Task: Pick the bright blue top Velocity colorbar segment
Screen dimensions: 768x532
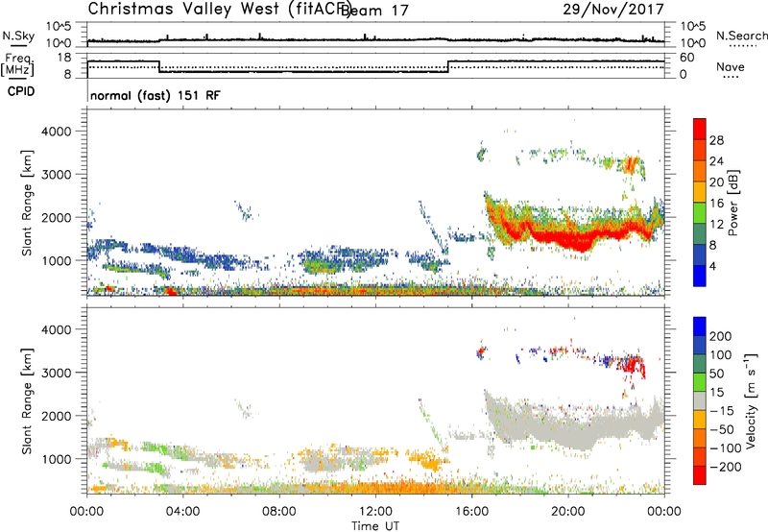Action: click(x=700, y=326)
